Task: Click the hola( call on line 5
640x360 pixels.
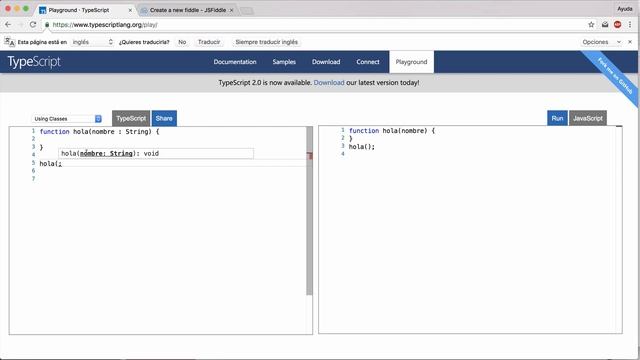Action: tap(50, 164)
